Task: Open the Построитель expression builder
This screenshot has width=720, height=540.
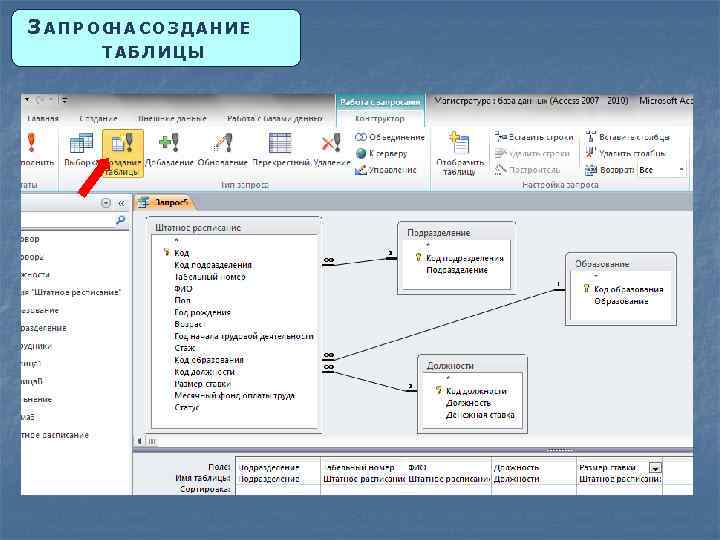Action: pos(528,170)
